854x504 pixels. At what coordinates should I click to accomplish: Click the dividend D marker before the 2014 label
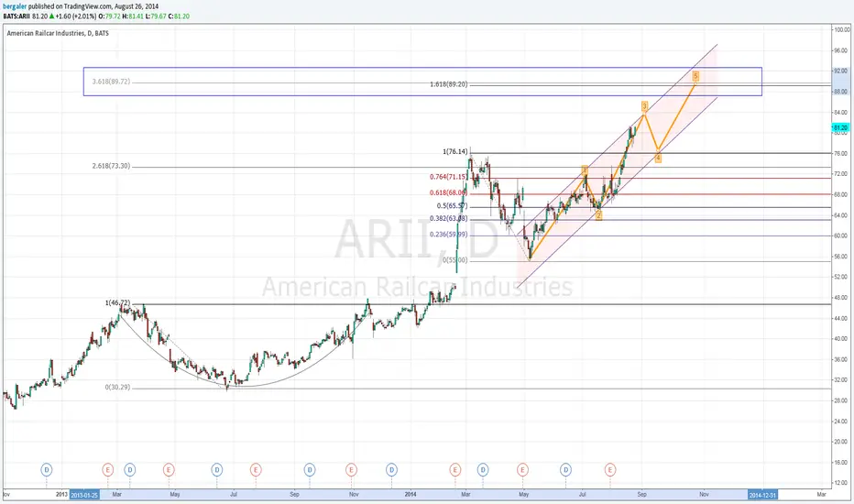click(391, 469)
